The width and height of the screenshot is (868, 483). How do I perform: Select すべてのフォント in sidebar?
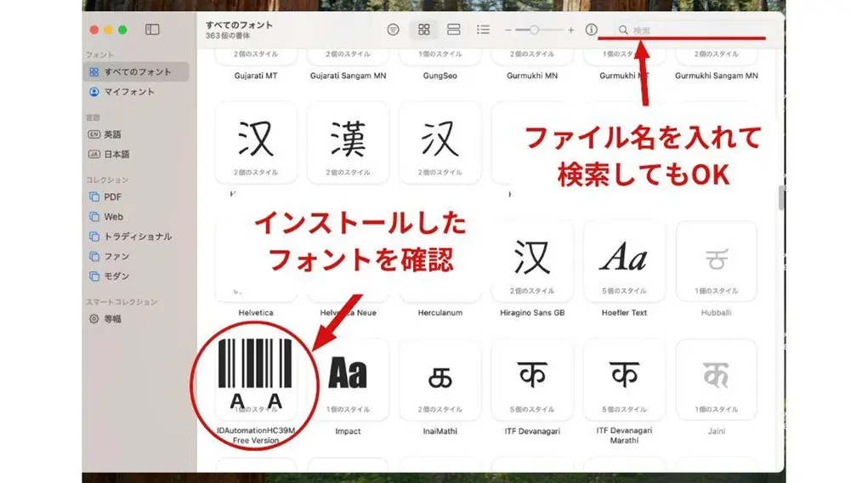(136, 72)
